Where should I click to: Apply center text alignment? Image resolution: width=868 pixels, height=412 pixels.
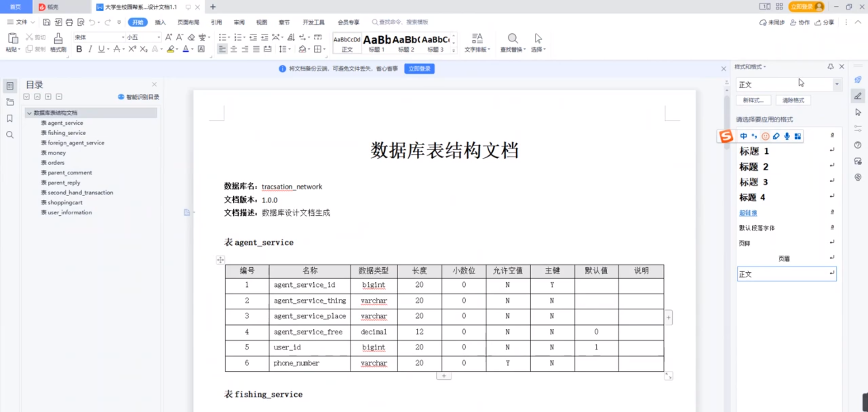coord(234,49)
